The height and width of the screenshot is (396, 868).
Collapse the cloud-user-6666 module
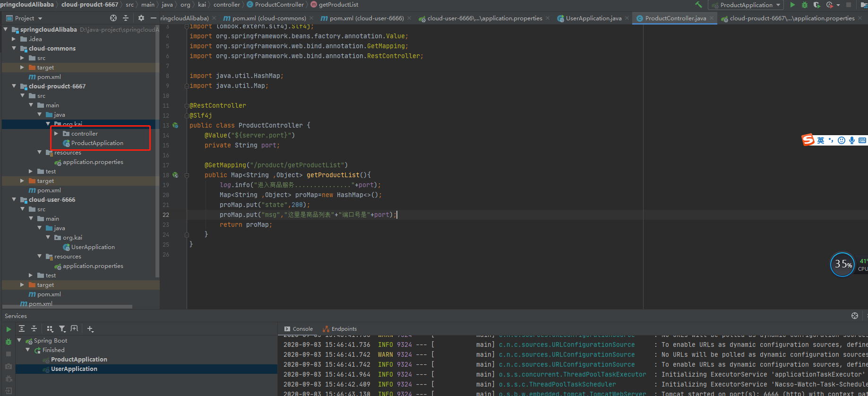(x=14, y=199)
